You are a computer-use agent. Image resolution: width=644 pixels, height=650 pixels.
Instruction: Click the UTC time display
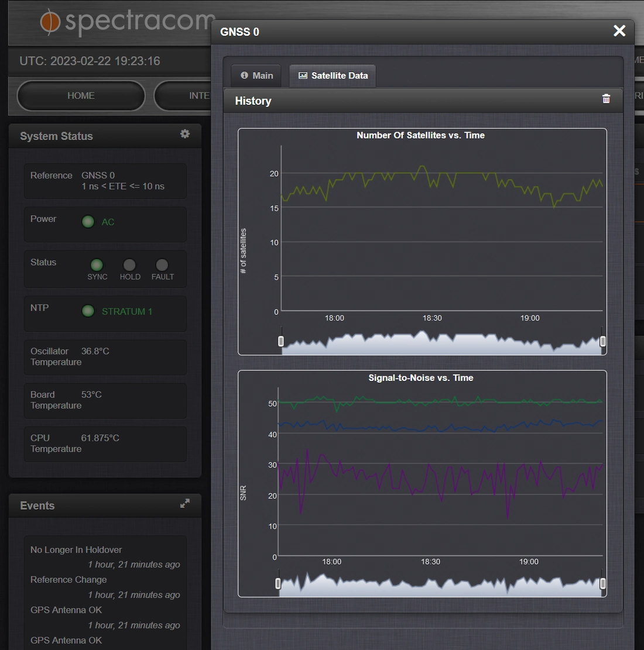point(90,61)
